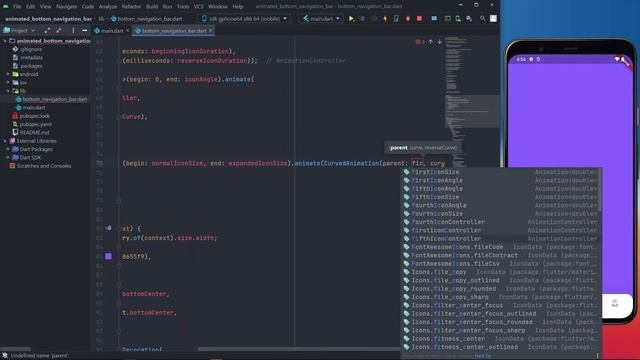Click the user avatar square in toolbar
The height and width of the screenshot is (360, 640).
[x=493, y=19]
